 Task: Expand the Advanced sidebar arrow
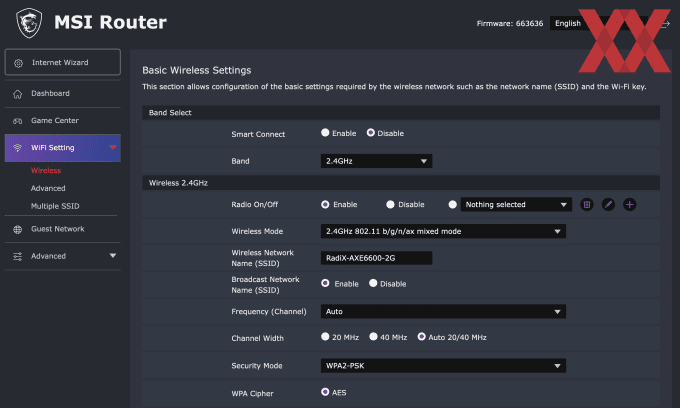[x=113, y=256]
